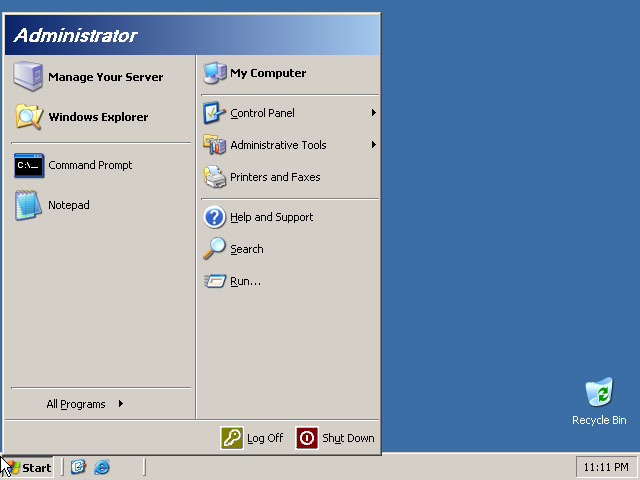Image resolution: width=640 pixels, height=480 pixels.
Task: Click the red Shut Down power icon
Action: [x=307, y=438]
